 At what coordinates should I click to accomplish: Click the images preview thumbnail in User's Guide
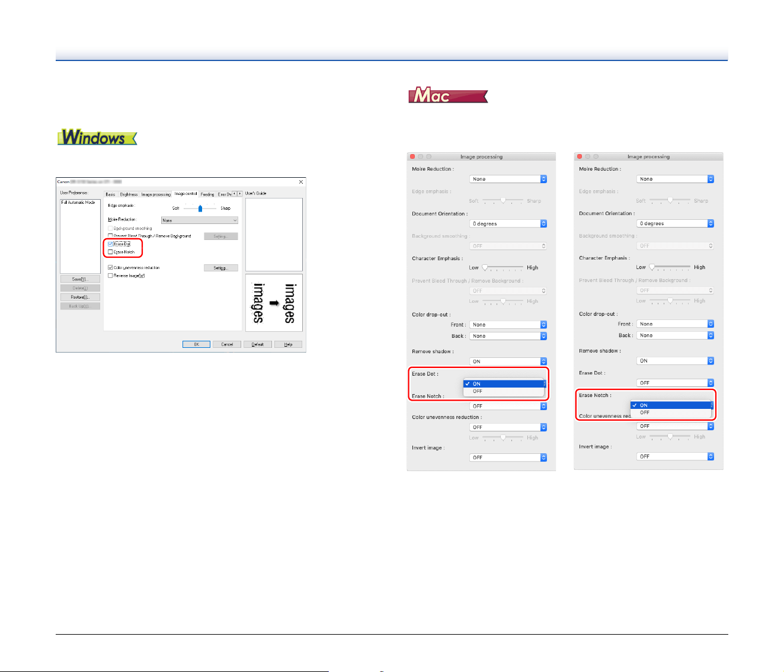click(x=274, y=302)
